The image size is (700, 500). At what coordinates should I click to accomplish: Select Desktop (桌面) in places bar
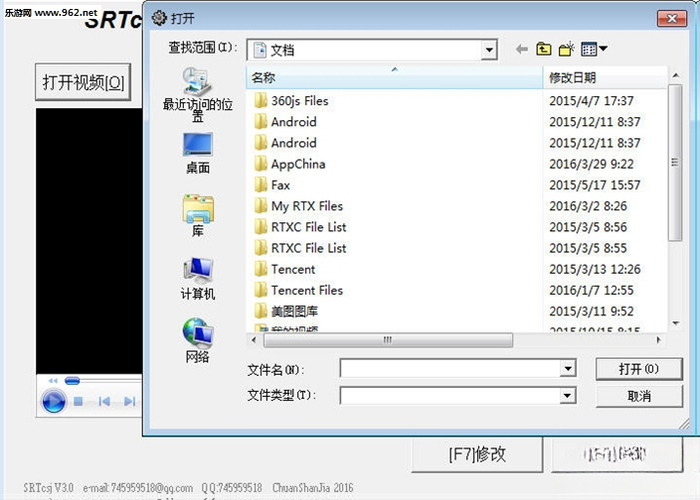pyautogui.click(x=197, y=154)
